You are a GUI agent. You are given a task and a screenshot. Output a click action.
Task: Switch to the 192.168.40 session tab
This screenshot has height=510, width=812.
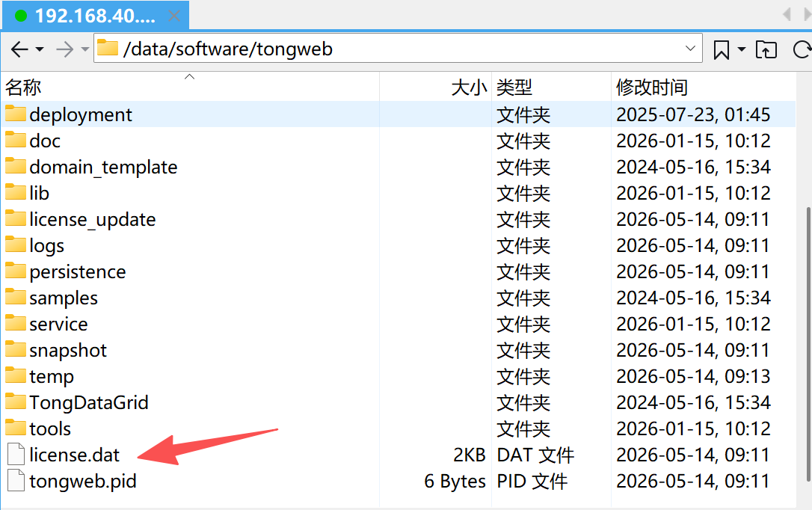coord(96,16)
